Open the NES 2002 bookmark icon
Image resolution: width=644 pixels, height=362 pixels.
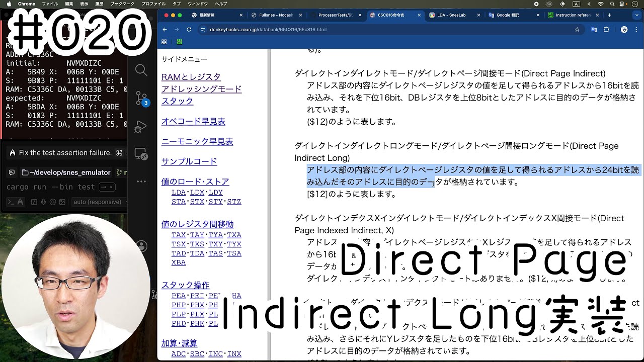(180, 42)
